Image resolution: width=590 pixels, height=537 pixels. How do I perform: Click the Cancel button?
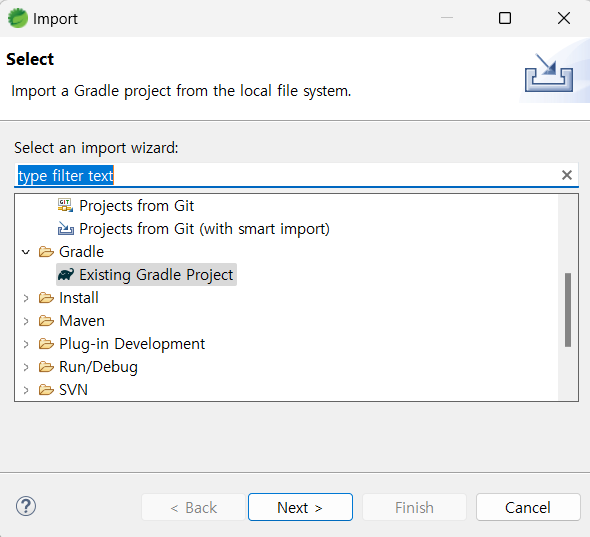pos(528,507)
